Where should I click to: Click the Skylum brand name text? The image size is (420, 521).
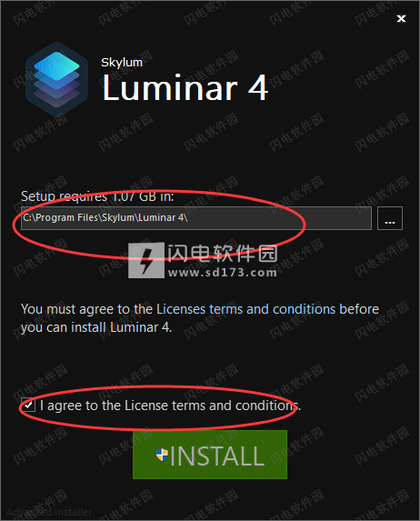point(122,63)
